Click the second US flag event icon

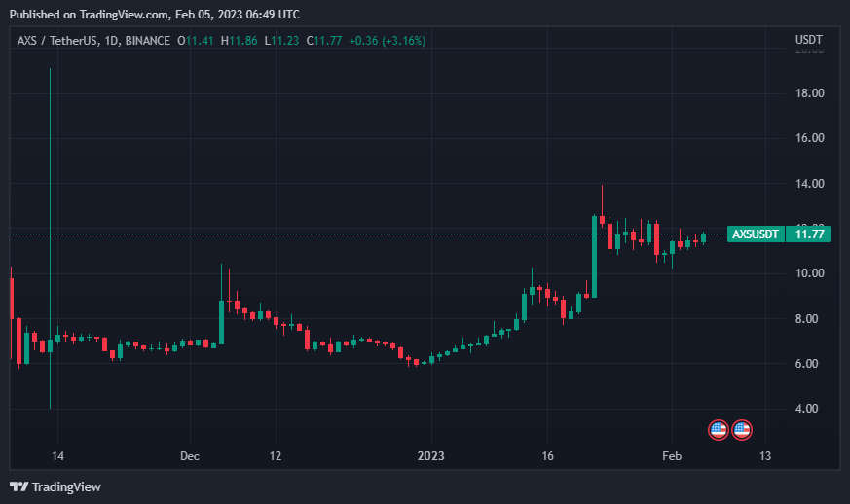pos(742,430)
